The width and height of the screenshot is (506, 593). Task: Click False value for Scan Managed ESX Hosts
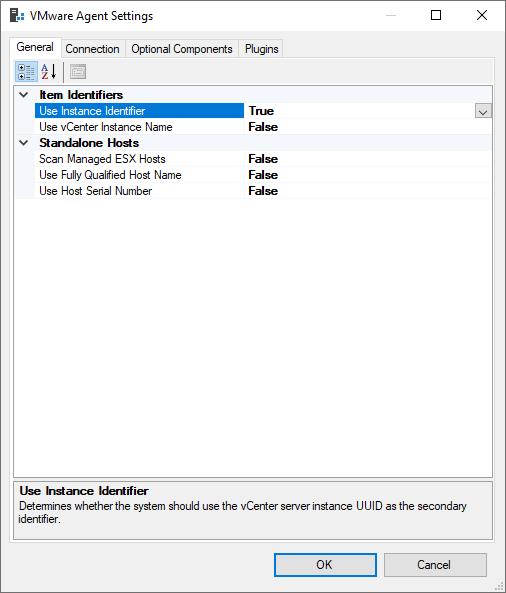coord(263,159)
